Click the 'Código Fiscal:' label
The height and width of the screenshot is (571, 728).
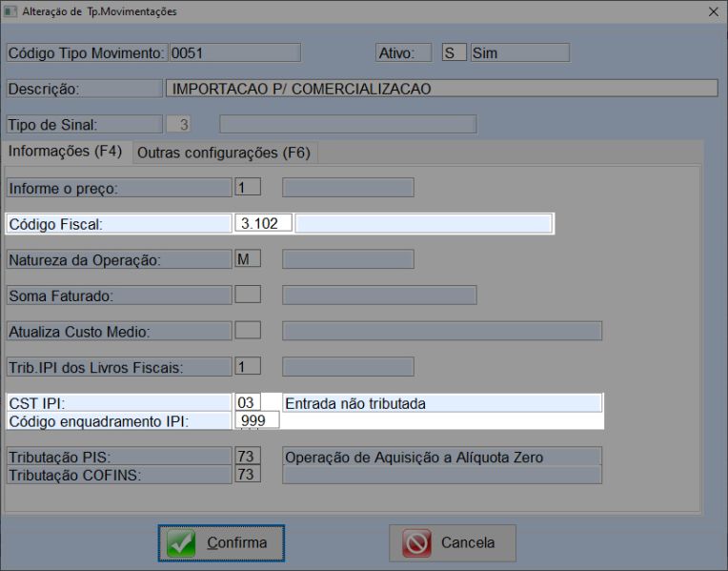(119, 223)
